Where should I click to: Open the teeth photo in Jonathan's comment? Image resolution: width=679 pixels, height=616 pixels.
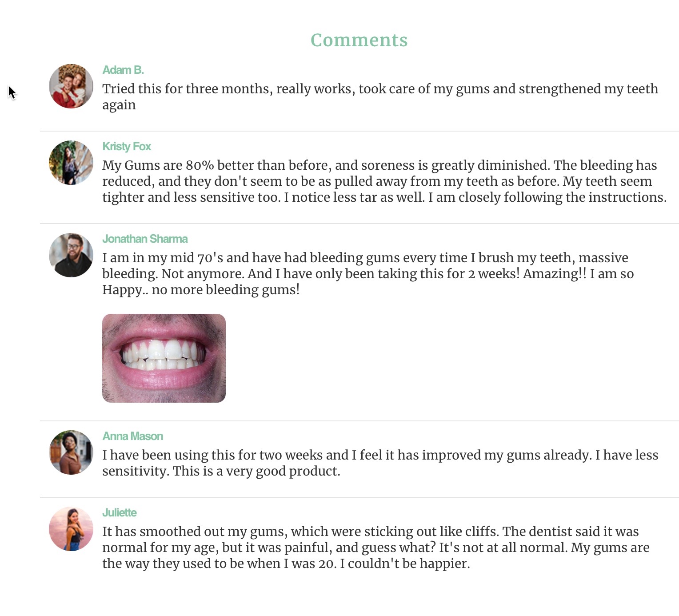coord(164,358)
